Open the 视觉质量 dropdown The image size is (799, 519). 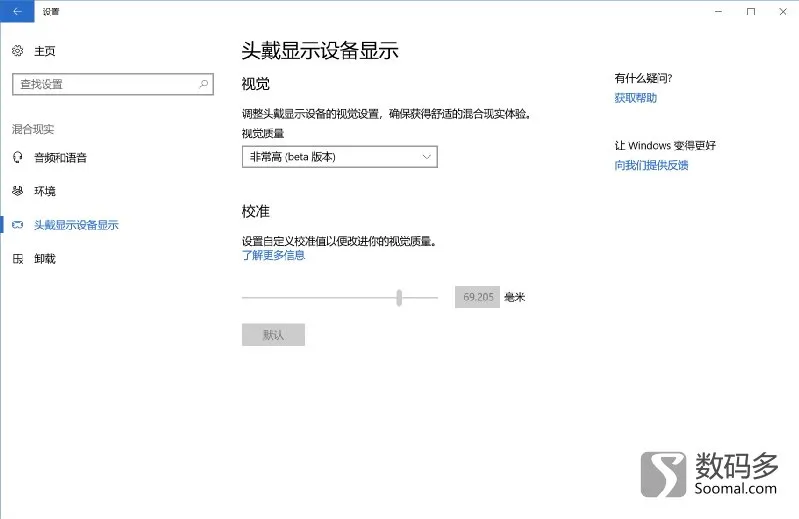(340, 157)
